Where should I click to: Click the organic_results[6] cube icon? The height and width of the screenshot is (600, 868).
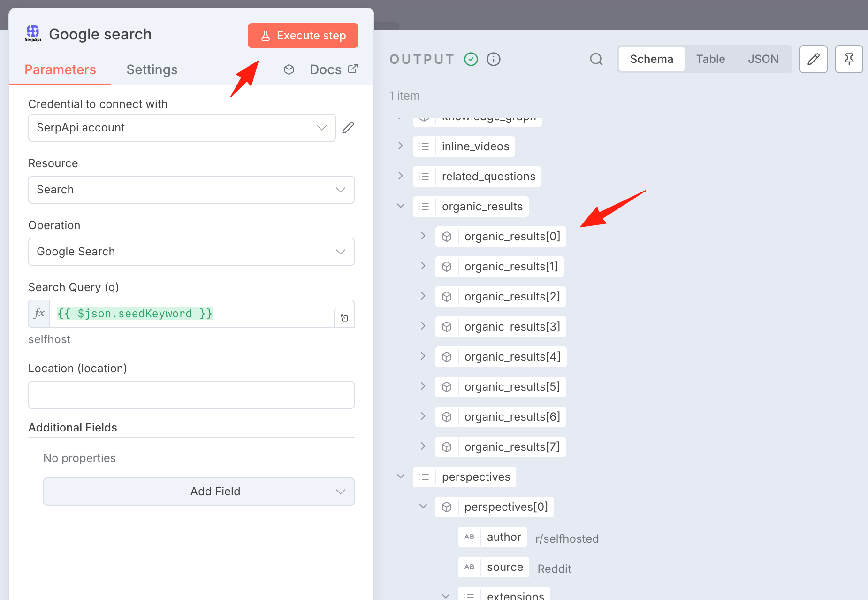click(447, 417)
